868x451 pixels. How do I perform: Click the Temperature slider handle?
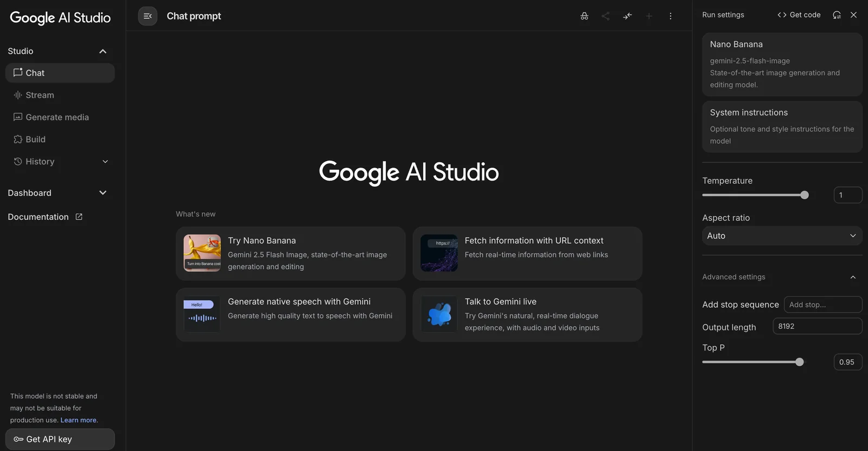click(805, 195)
